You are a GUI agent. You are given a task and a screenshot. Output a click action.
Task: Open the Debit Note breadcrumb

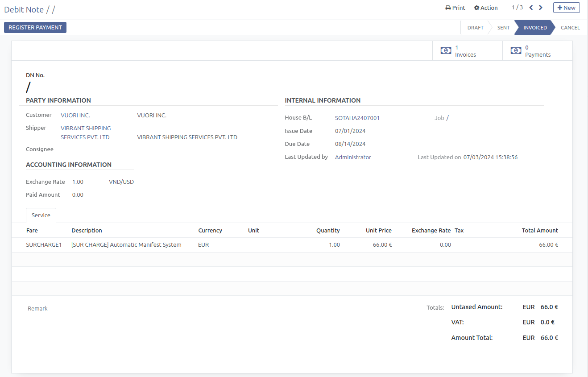[x=24, y=9]
